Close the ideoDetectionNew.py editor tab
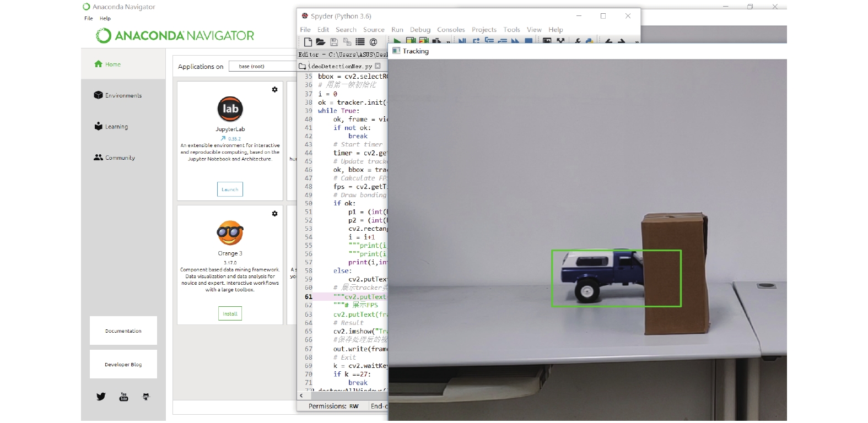The height and width of the screenshot is (423, 868). pos(378,66)
